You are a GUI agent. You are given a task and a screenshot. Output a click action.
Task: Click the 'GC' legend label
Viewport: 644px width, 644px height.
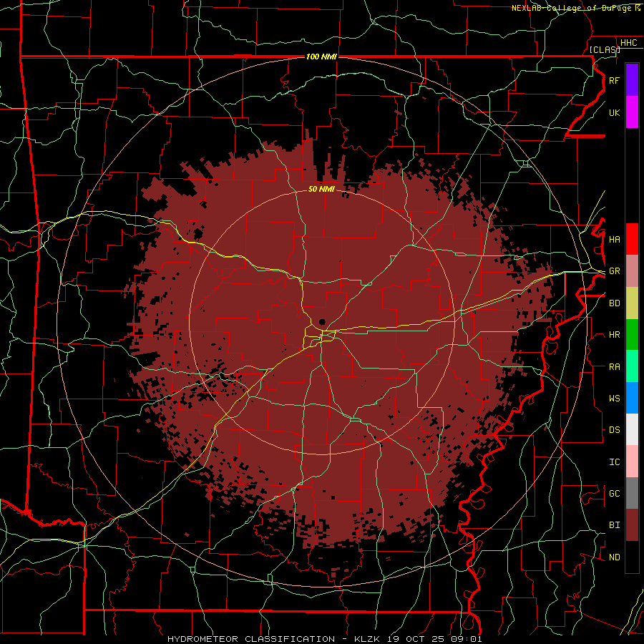click(615, 494)
